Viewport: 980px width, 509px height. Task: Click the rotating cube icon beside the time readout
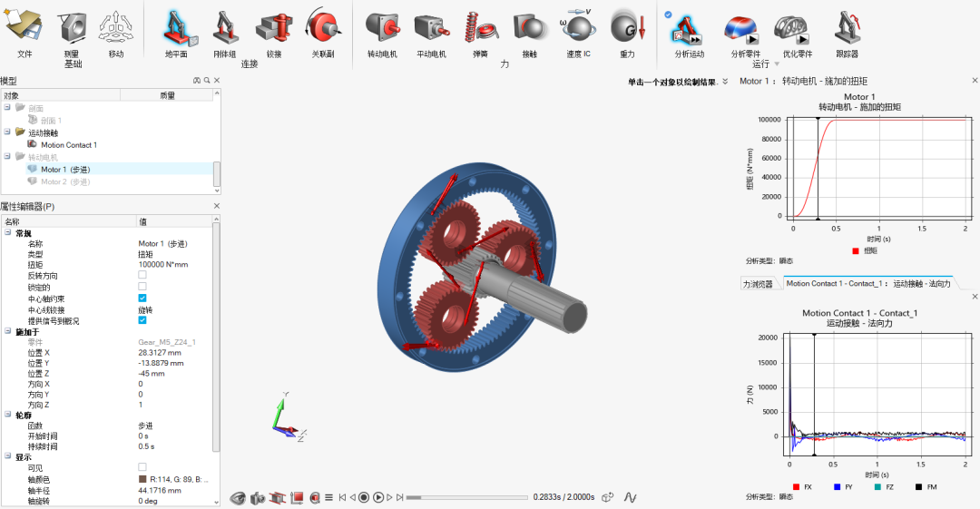click(607, 498)
